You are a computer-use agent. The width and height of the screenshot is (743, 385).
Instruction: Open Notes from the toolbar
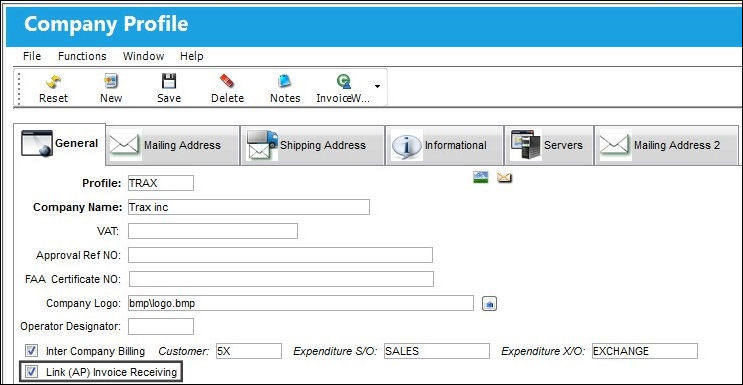pos(285,89)
